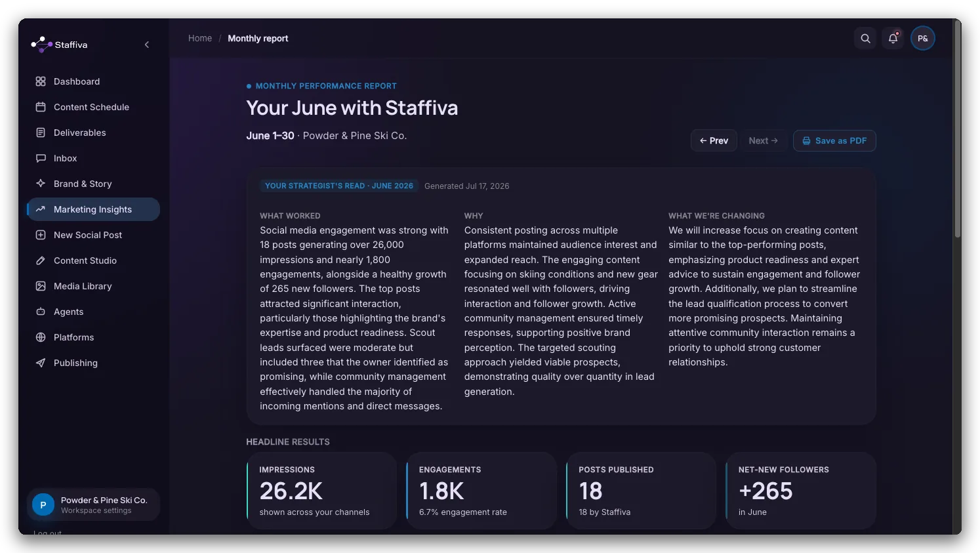
Task: Click the printer icon in Save as PDF
Action: 807,141
